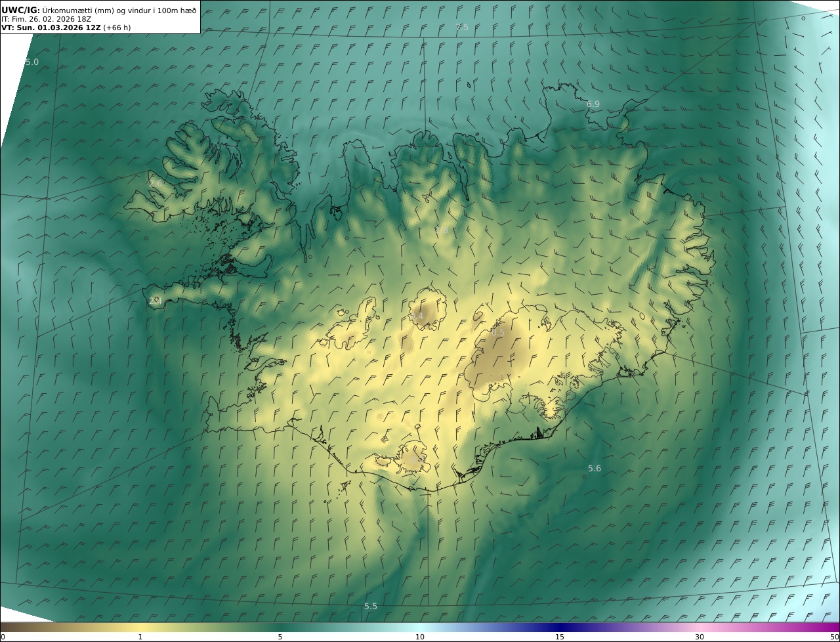
Task: Click the '7.5' value at the top of the map
Action: (x=462, y=27)
